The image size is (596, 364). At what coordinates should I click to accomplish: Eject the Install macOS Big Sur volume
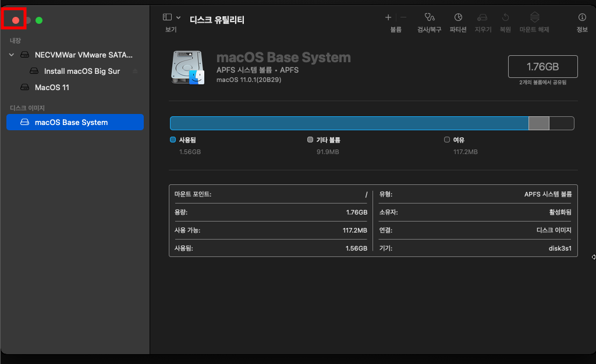[x=135, y=71]
